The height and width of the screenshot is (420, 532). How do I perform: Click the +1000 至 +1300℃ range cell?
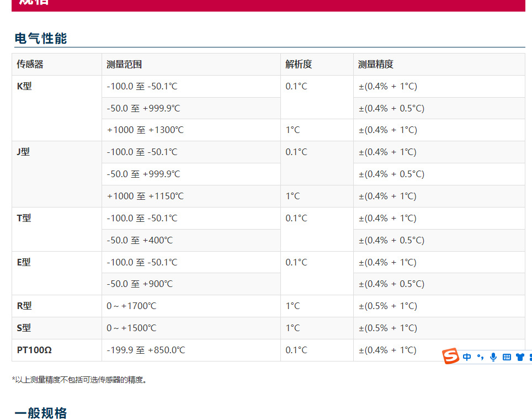pos(145,130)
